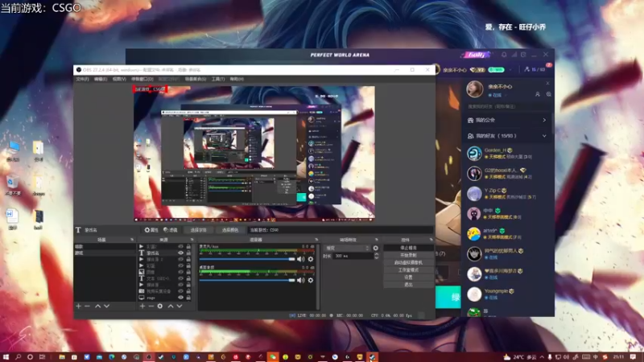644x362 pixels.
Task: Open the 滤镜 filters icon in OBS
Action: click(x=166, y=230)
